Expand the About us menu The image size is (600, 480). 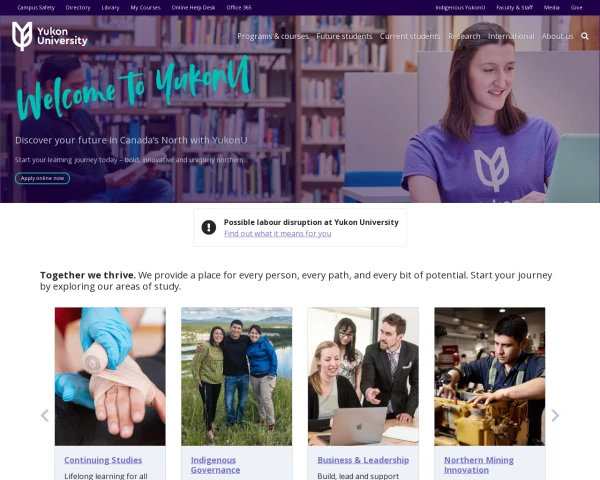557,36
